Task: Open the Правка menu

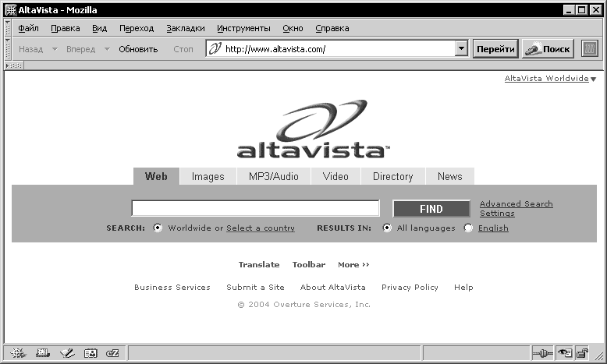Action: pos(66,28)
